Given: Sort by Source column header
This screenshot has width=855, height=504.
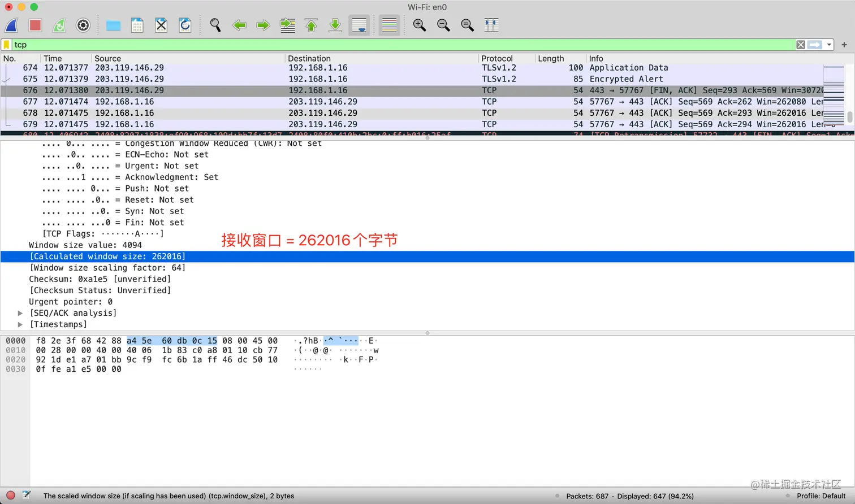Looking at the screenshot, I should pos(188,58).
